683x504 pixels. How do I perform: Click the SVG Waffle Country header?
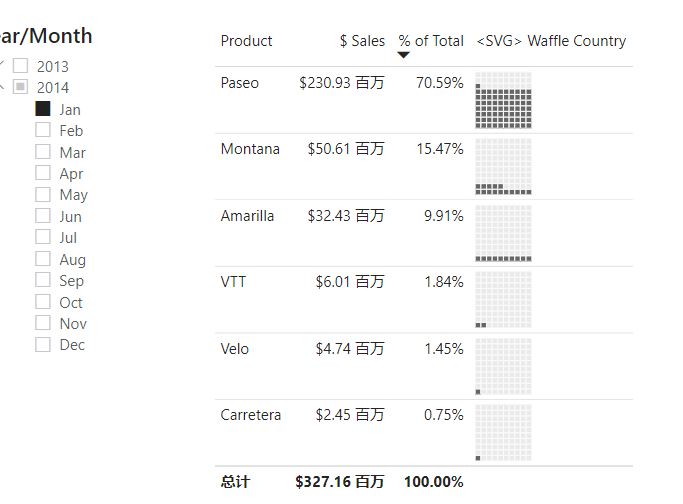point(551,41)
